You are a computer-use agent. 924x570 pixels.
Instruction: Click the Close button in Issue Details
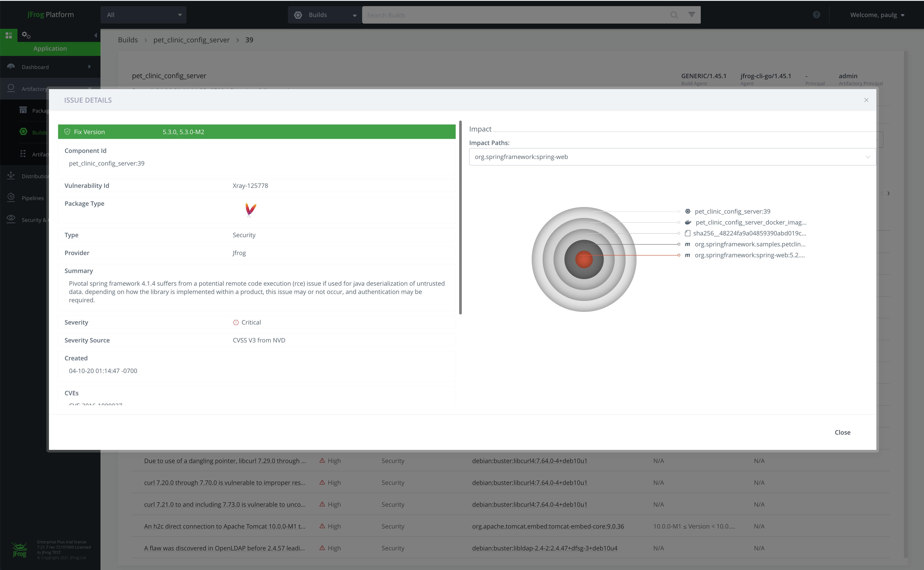843,432
